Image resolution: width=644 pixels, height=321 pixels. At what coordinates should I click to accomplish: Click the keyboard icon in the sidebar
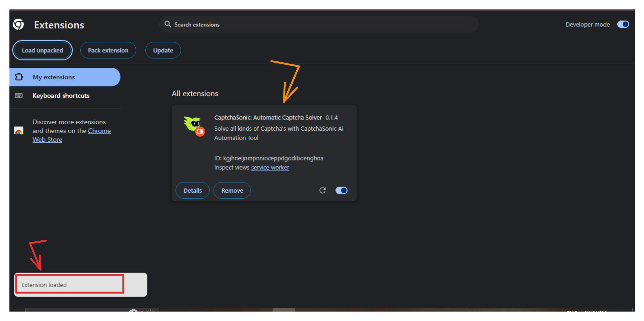19,95
